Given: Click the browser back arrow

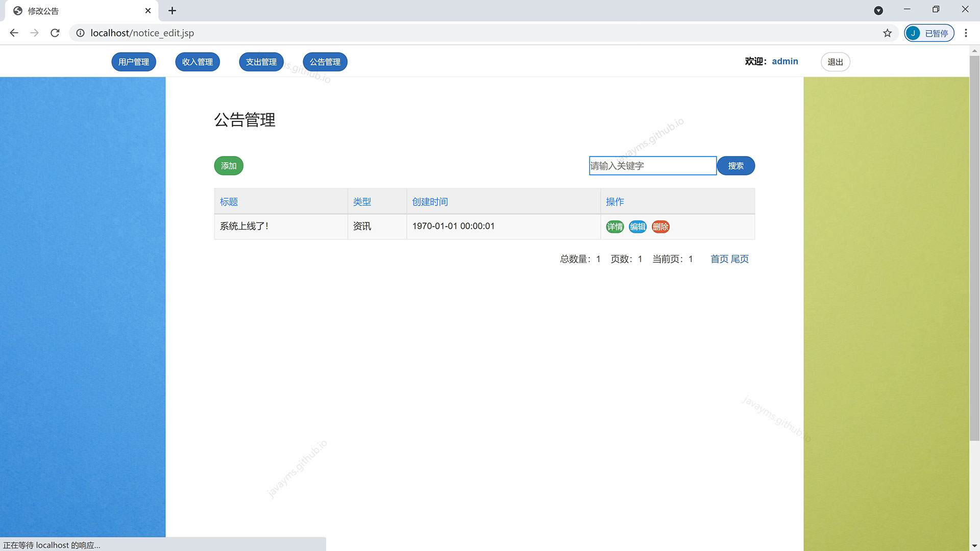Looking at the screenshot, I should point(14,33).
